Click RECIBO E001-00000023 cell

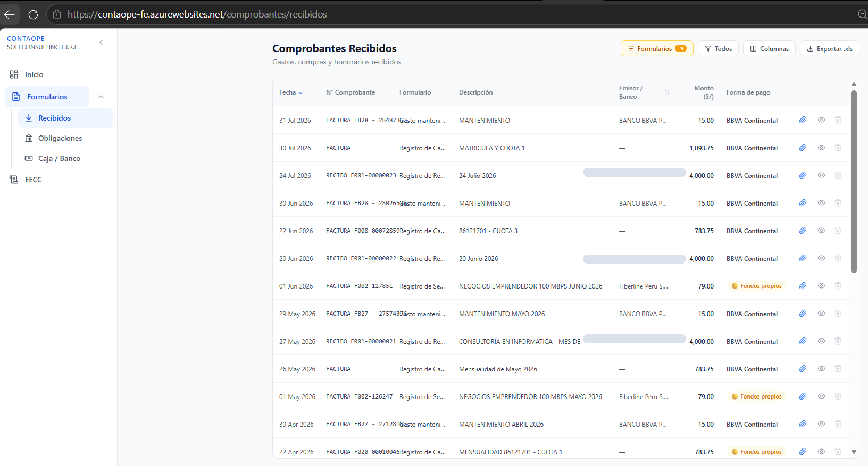(x=361, y=175)
